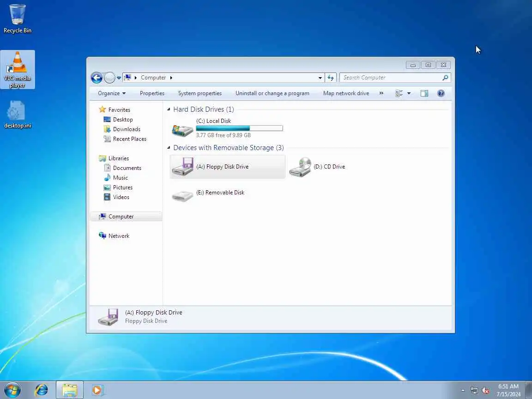Select the desktop.ini file icon
532x399 pixels.
[x=17, y=115]
